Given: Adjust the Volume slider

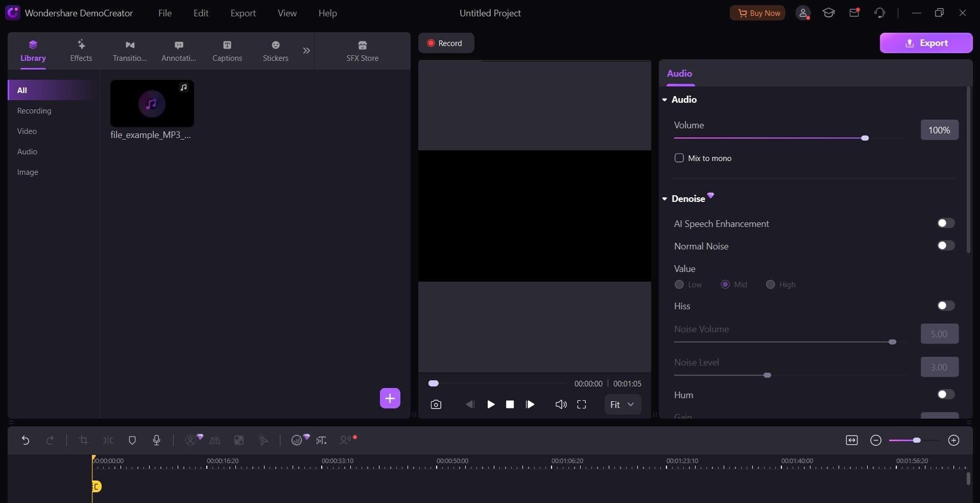Looking at the screenshot, I should pyautogui.click(x=790, y=138).
